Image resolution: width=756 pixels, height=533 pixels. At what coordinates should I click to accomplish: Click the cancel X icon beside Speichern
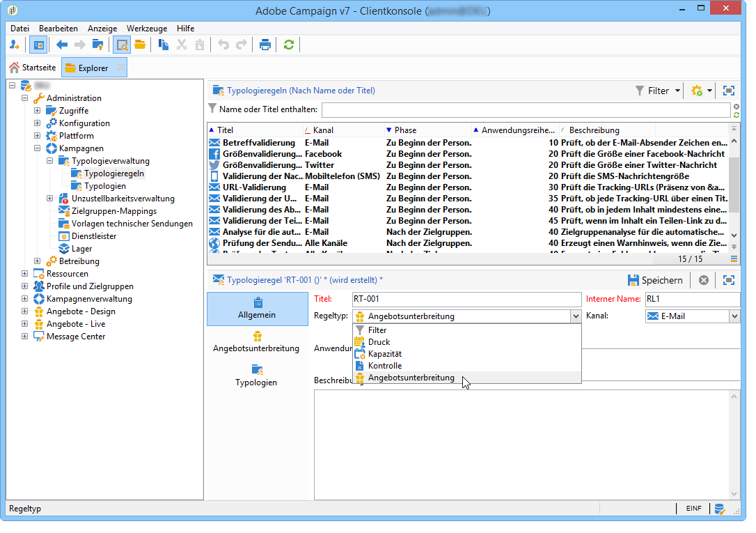[704, 280]
